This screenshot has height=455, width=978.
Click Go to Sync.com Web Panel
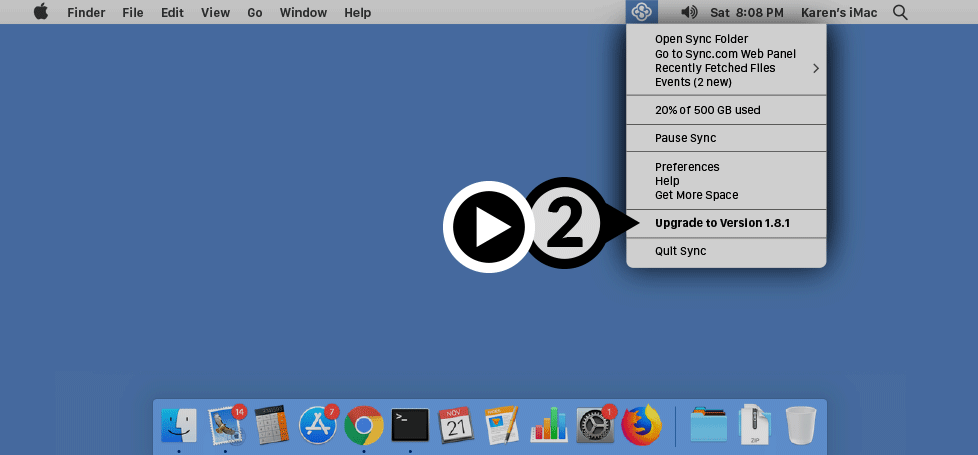coord(725,54)
